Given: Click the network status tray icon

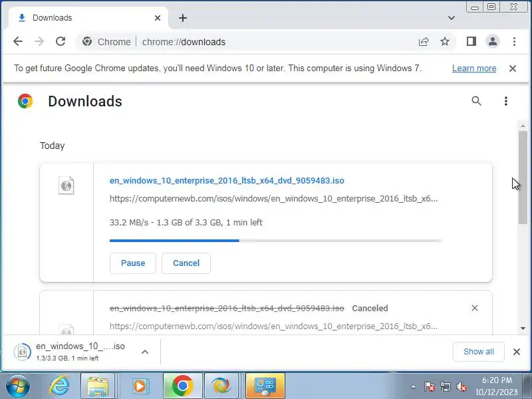Looking at the screenshot, I should [446, 386].
